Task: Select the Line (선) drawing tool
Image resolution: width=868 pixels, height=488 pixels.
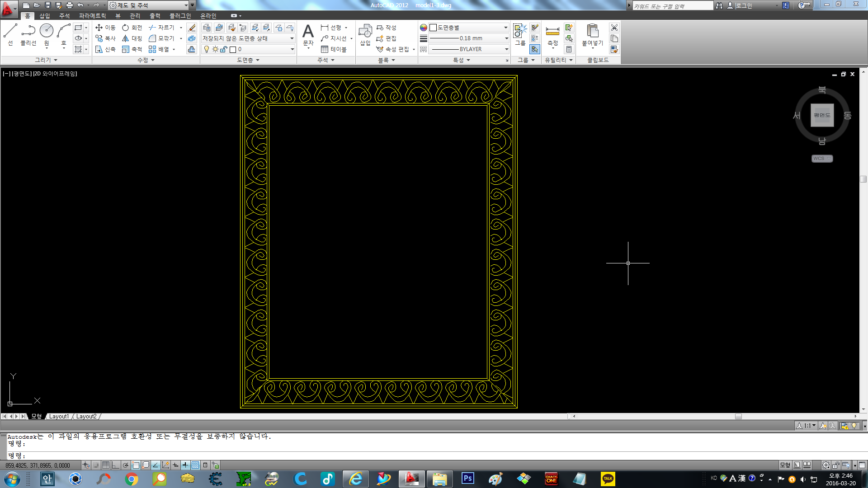Action: [10, 32]
